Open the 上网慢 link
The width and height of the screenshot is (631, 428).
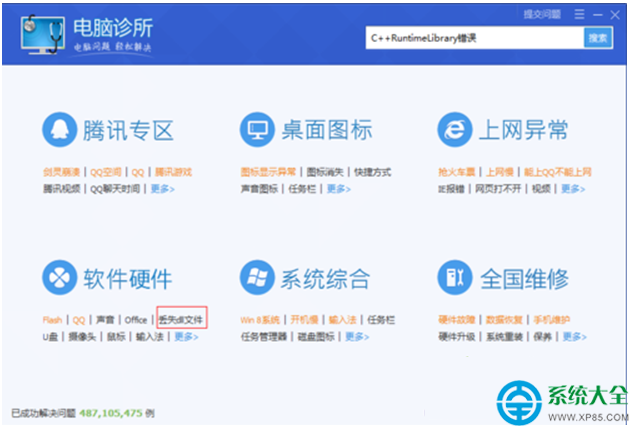(x=500, y=173)
